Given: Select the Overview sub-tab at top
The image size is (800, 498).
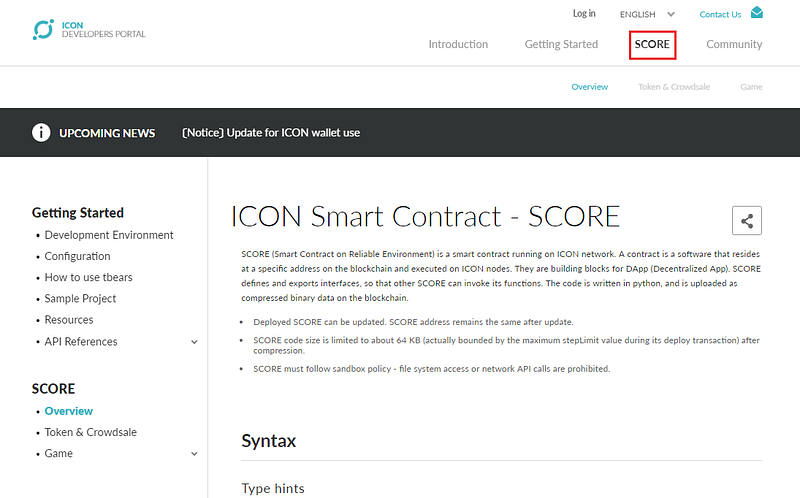Looking at the screenshot, I should (x=589, y=87).
